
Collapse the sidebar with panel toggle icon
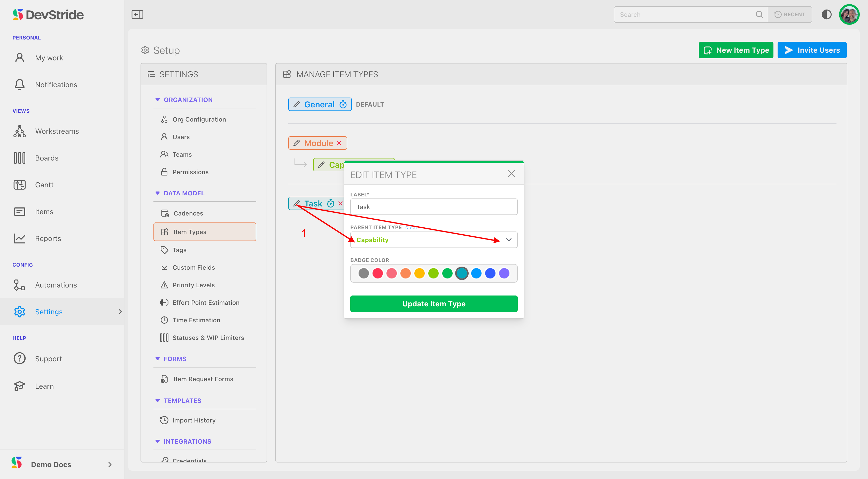coord(137,14)
